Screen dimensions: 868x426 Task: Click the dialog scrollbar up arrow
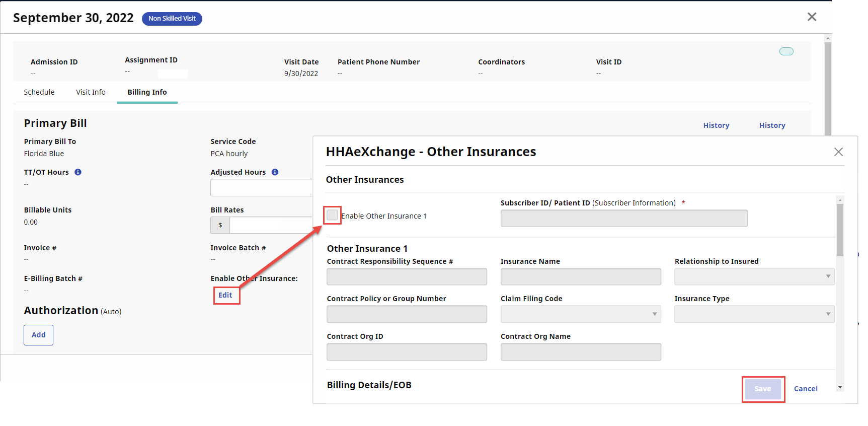[x=840, y=200]
